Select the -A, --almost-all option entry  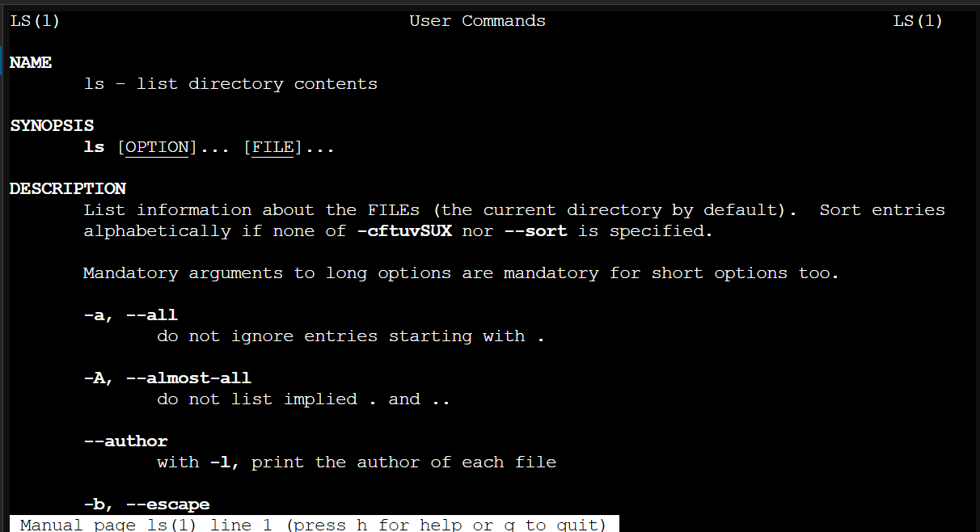[x=167, y=378]
